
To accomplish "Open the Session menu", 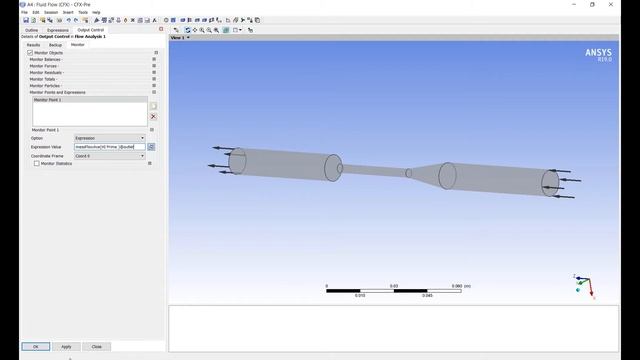I will click(51, 12).
